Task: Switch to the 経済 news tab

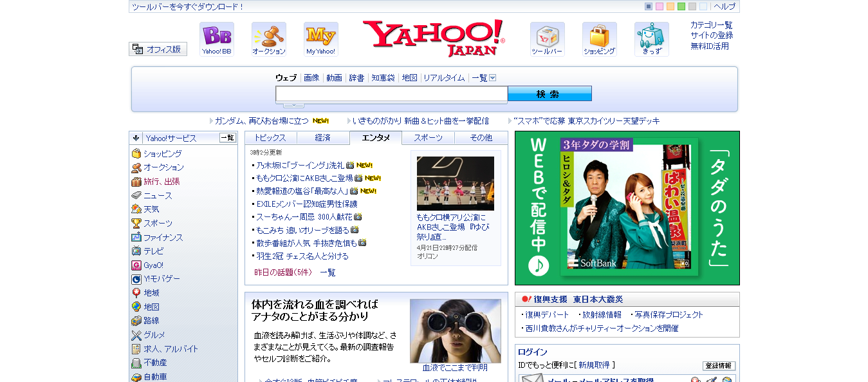Action: coord(323,138)
